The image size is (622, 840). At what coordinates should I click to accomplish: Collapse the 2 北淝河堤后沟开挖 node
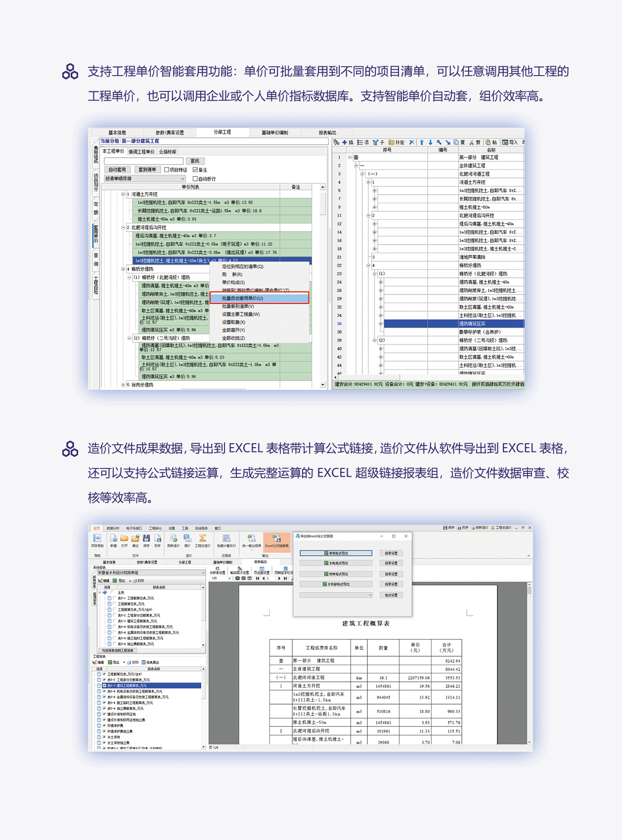click(x=123, y=227)
